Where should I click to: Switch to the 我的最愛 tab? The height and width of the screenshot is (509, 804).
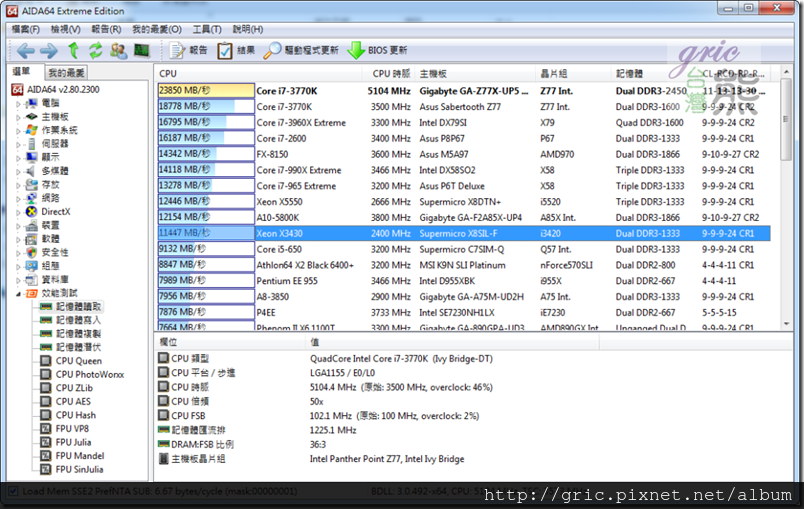pyautogui.click(x=66, y=73)
